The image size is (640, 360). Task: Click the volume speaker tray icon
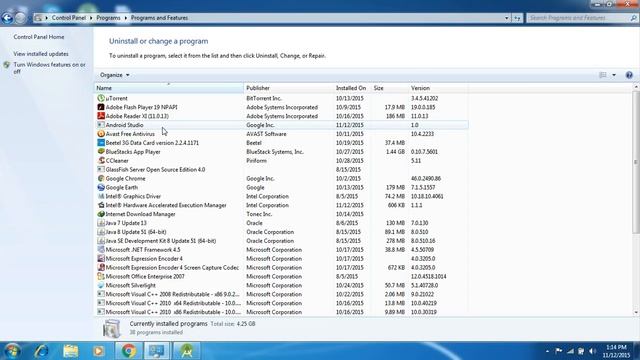click(592, 351)
